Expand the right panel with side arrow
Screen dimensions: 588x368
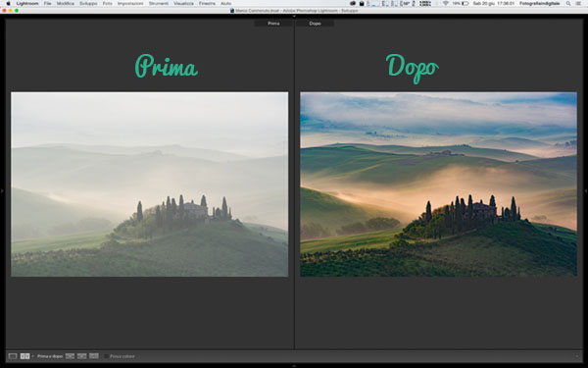point(586,191)
